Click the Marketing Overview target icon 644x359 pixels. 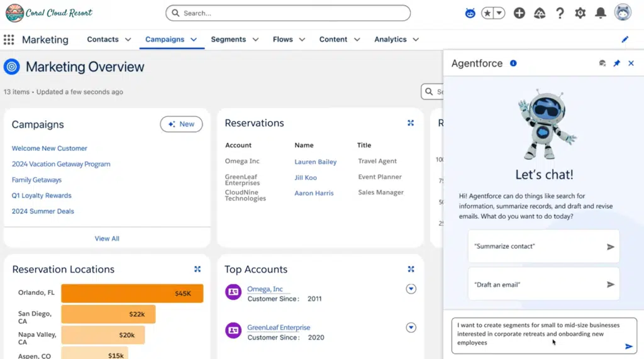[11, 67]
